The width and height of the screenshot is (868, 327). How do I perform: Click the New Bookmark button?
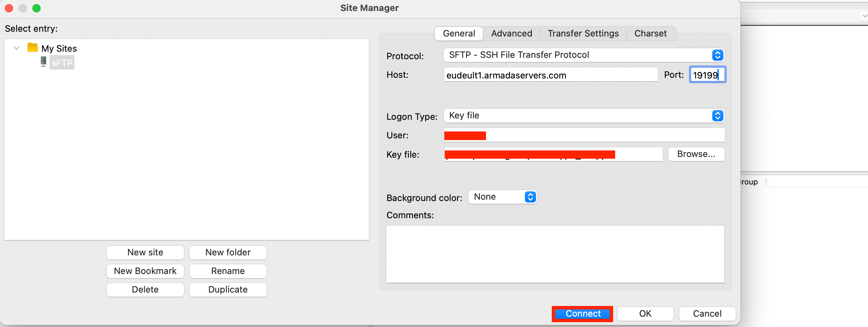pos(145,271)
